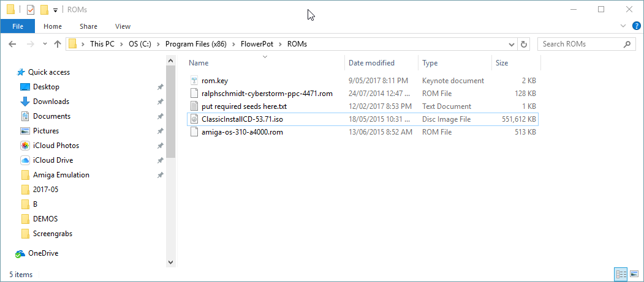Click the Properties quick access toolbar icon

click(31, 10)
